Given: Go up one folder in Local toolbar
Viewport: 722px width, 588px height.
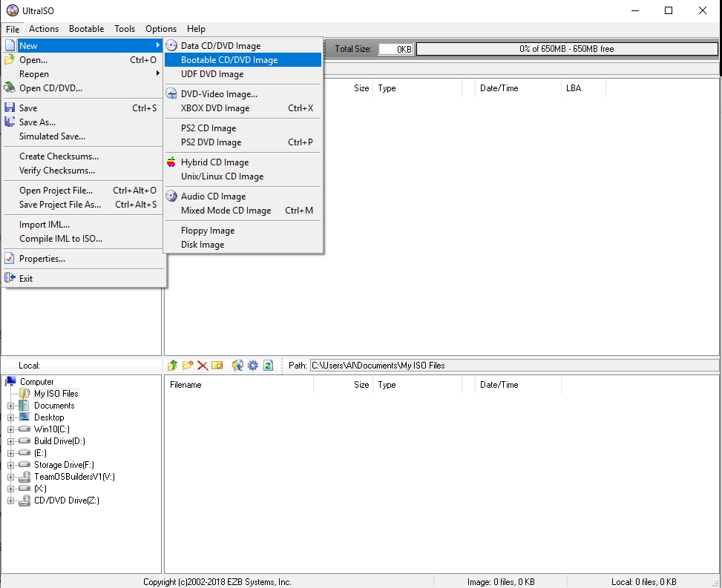Looking at the screenshot, I should coord(173,366).
